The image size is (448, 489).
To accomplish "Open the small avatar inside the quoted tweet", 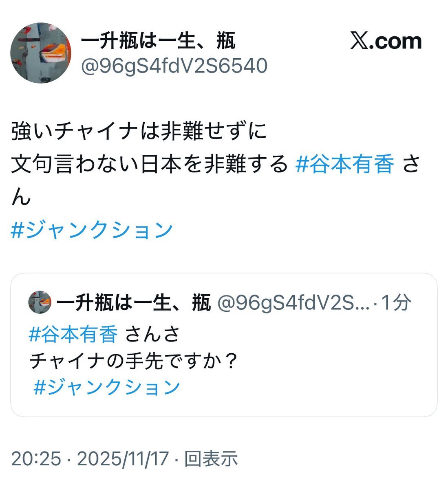I will [40, 302].
